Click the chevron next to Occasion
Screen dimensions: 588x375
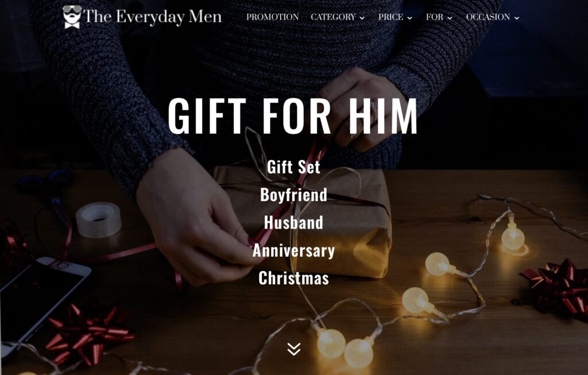pos(517,18)
